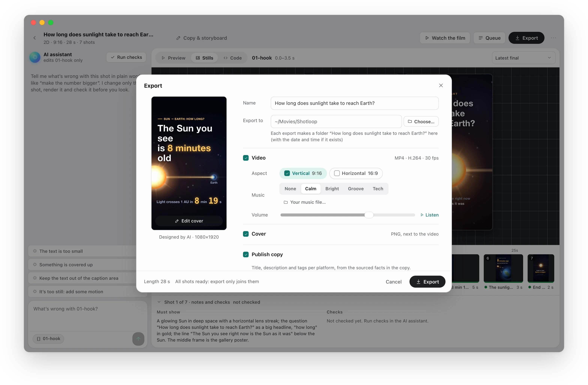
Task: Select Your music file folder option
Action: 305,202
